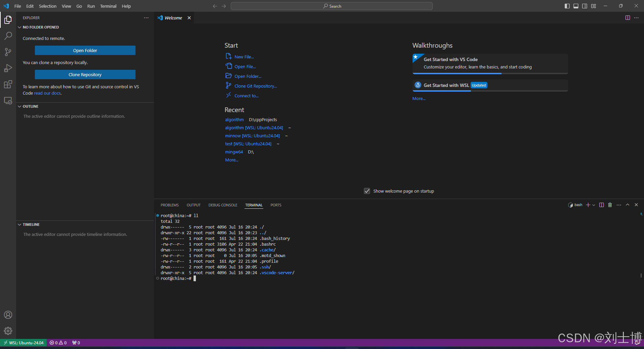Click More... under Walkthroughs
Screen dimensions: 644x349
[x=419, y=99]
